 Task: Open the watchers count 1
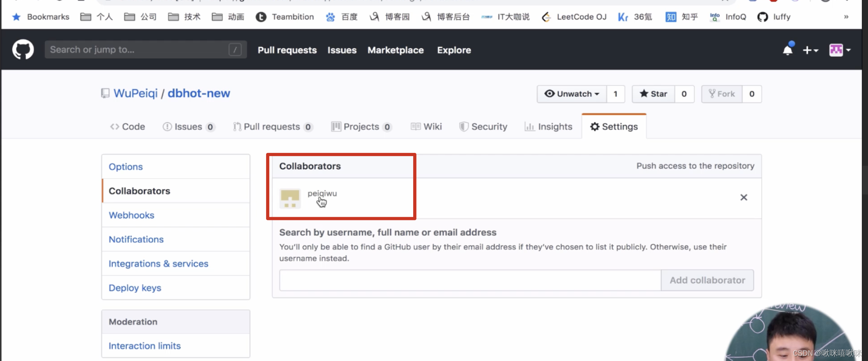point(615,94)
